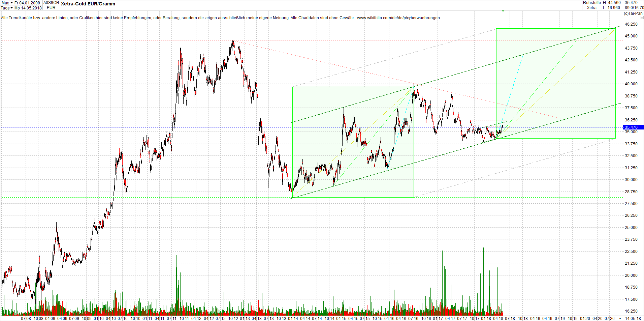Screen dimensions: 644x321
Task: Click the start date "Fr 04.01.2008" field
Action: point(27,2)
